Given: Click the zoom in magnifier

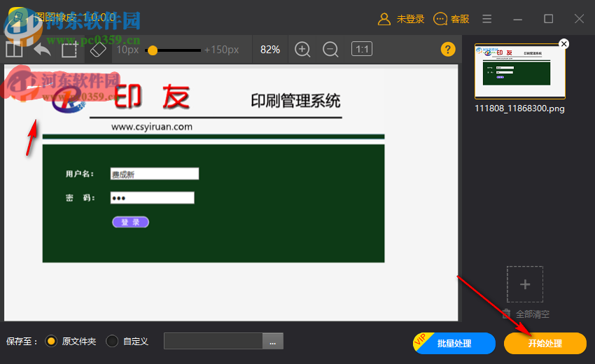Looking at the screenshot, I should 302,49.
